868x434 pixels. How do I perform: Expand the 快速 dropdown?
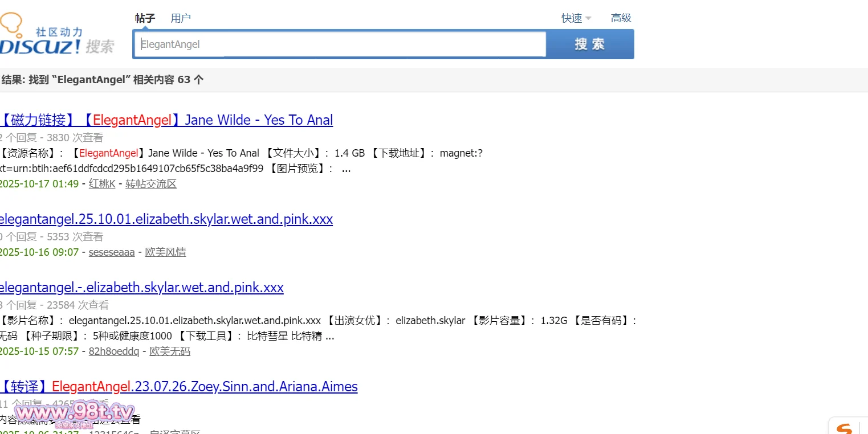[x=576, y=18]
